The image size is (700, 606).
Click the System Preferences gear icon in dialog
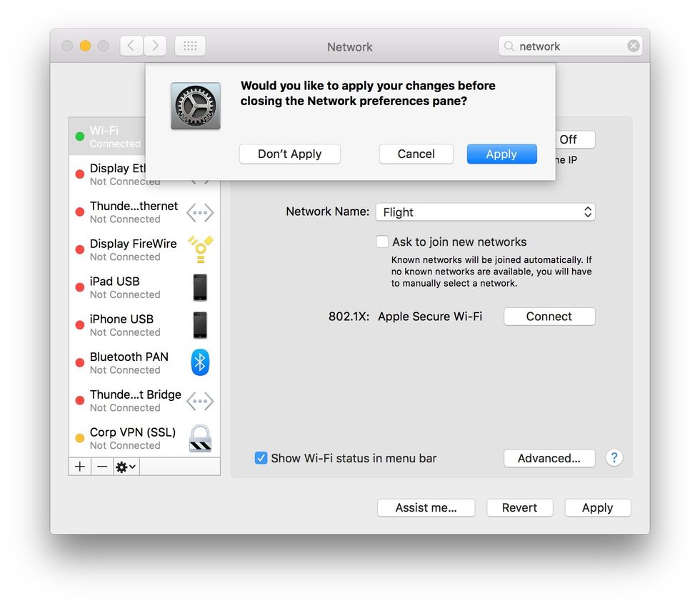point(195,106)
